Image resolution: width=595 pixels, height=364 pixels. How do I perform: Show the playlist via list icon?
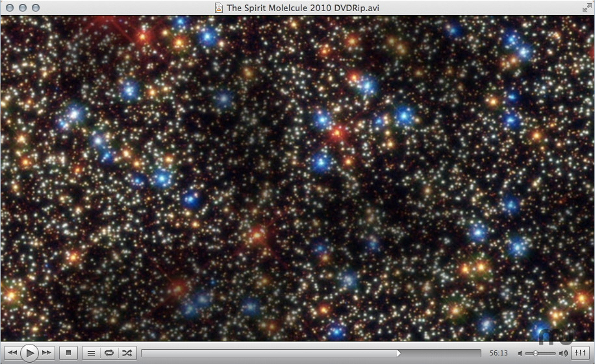(92, 353)
